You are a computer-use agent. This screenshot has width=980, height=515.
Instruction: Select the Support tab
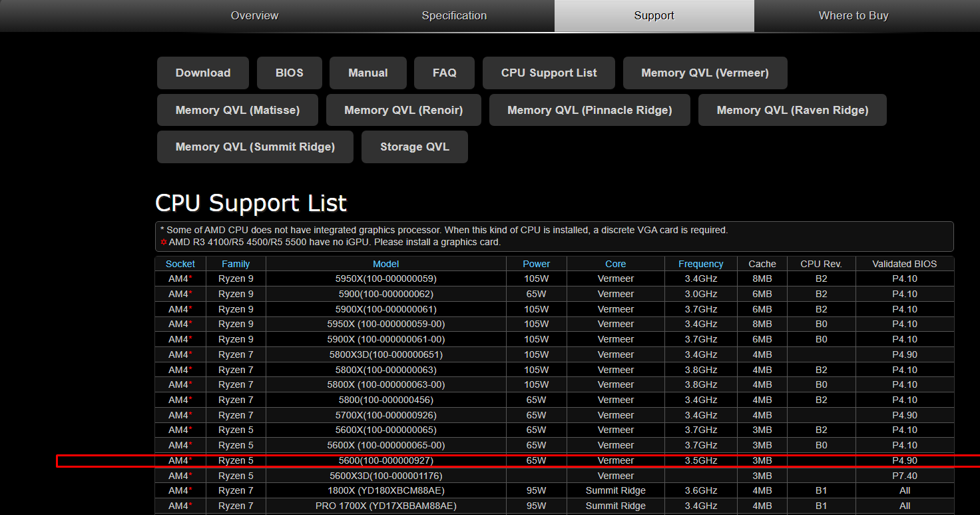[654, 15]
